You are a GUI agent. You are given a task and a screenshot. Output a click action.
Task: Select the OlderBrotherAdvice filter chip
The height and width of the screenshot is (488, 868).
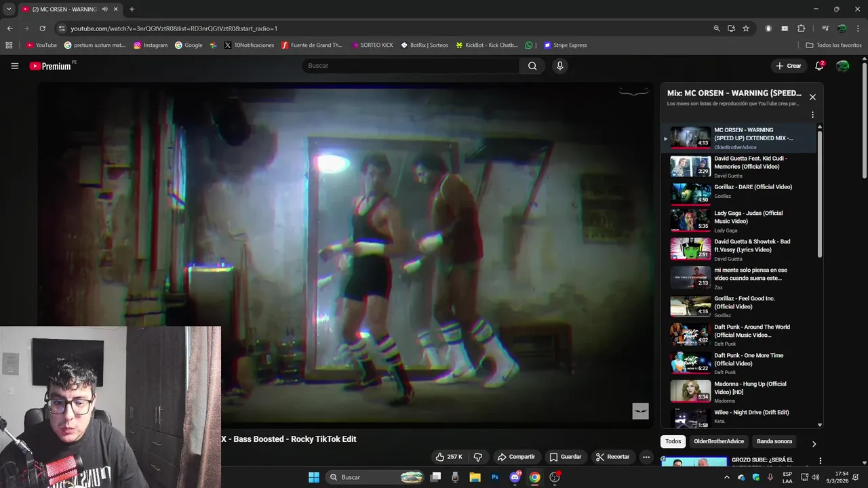tap(719, 441)
